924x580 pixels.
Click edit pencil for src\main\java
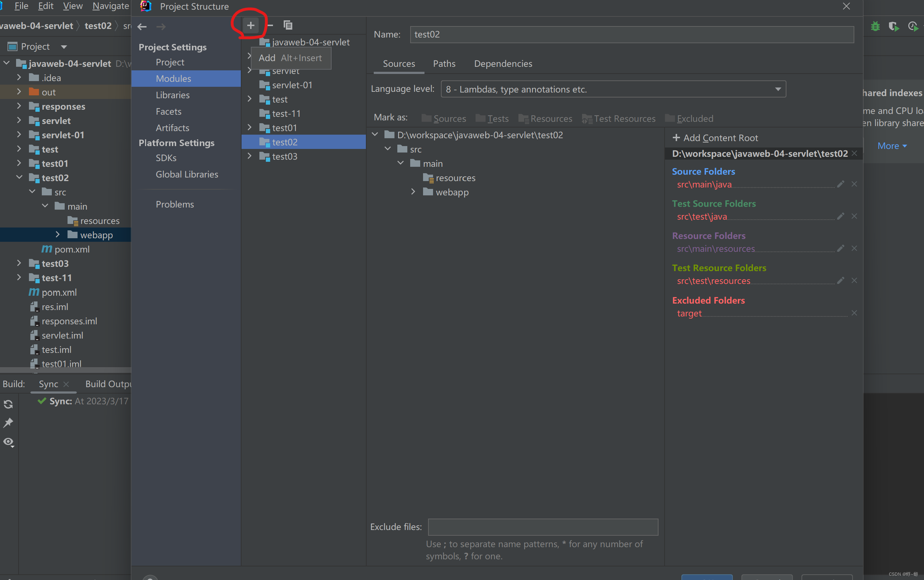click(840, 184)
